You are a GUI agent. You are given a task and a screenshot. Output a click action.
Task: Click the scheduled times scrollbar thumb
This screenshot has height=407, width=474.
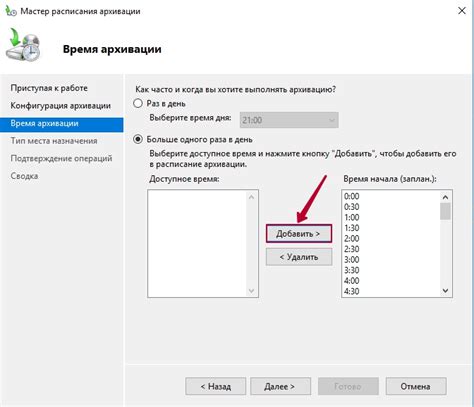click(x=445, y=211)
